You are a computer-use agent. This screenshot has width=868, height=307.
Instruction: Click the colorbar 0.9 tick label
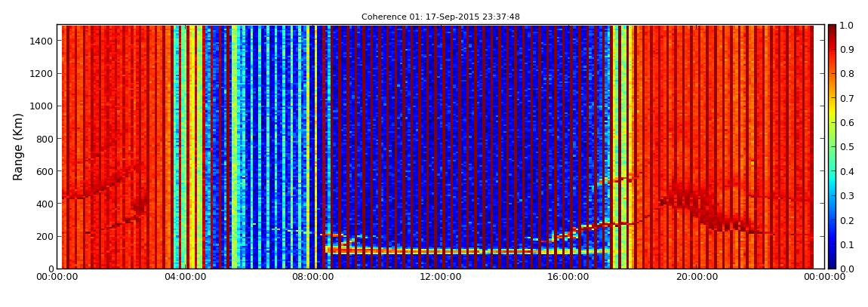847,50
